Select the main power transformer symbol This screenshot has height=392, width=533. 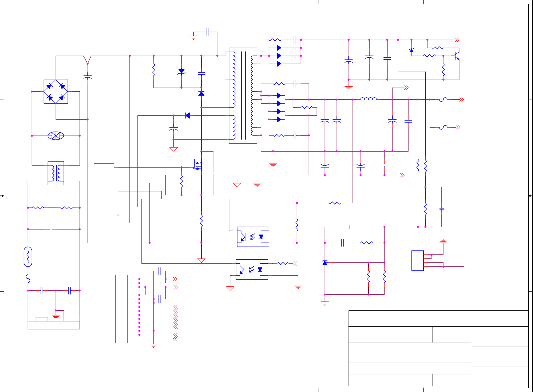point(243,96)
